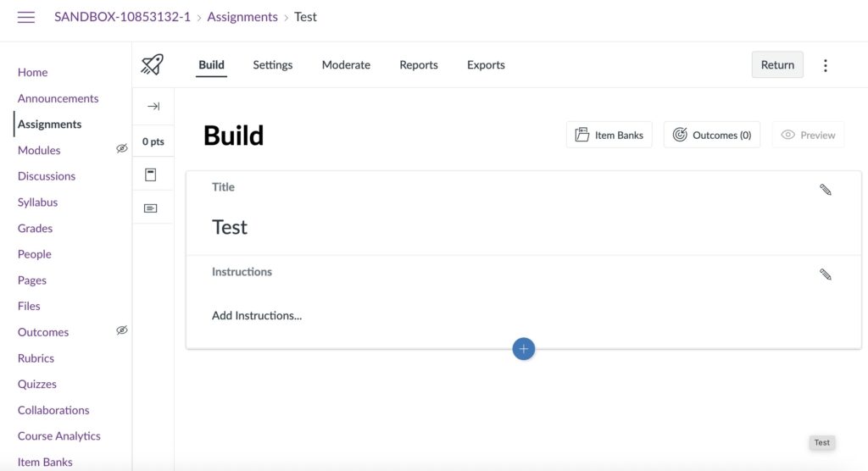The height and width of the screenshot is (471, 868).
Task: Open Item Banks from the Build header
Action: (609, 135)
